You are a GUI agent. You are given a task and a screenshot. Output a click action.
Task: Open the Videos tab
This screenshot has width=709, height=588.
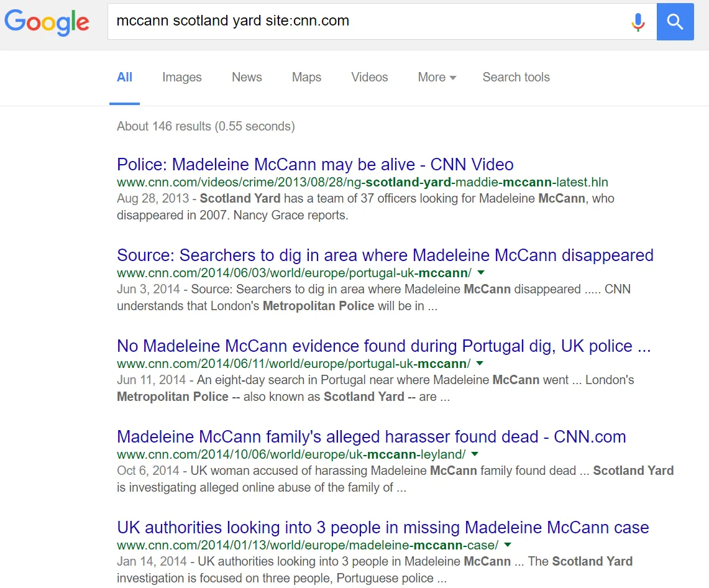[370, 77]
